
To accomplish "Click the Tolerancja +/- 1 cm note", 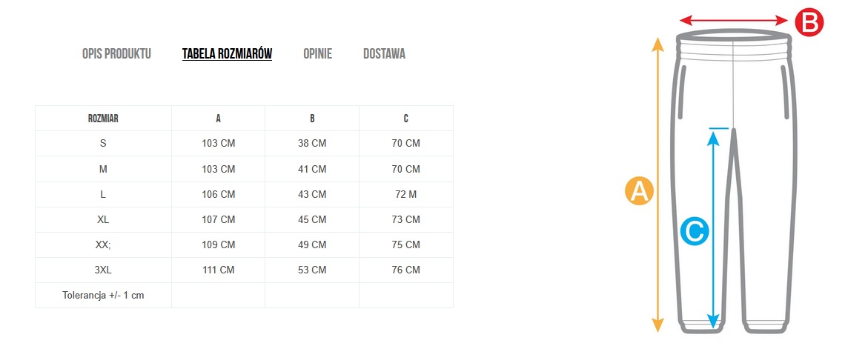I will tap(103, 295).
